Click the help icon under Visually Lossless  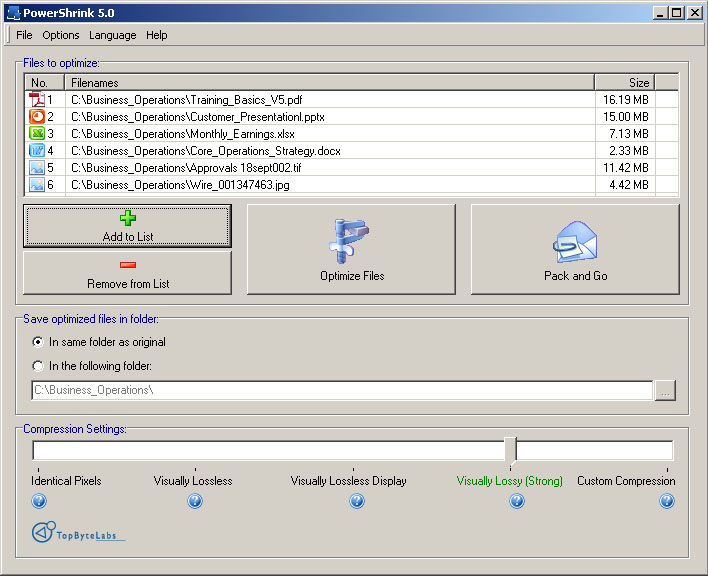195,501
